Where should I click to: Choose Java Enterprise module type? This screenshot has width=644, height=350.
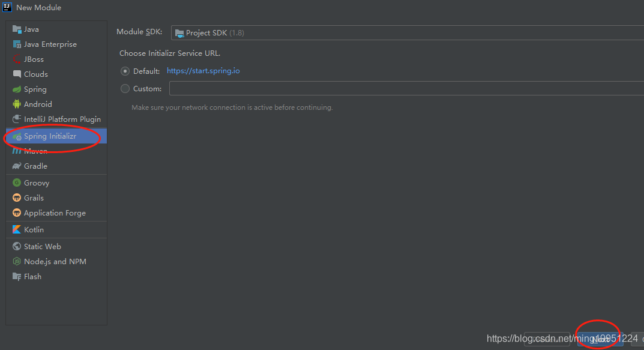50,44
